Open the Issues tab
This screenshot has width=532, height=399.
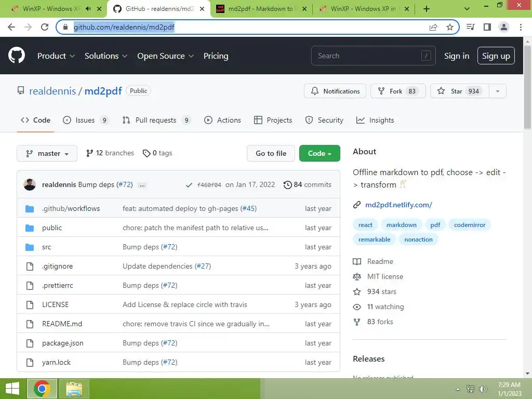tap(86, 120)
